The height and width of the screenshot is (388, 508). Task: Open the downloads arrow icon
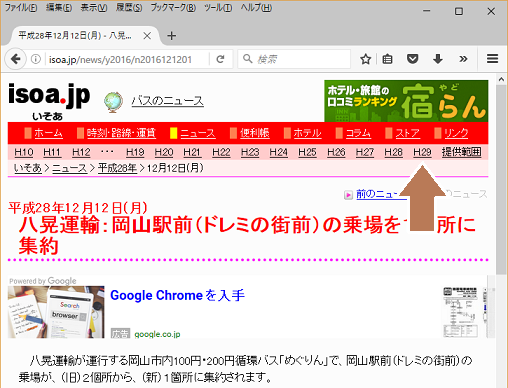438,59
